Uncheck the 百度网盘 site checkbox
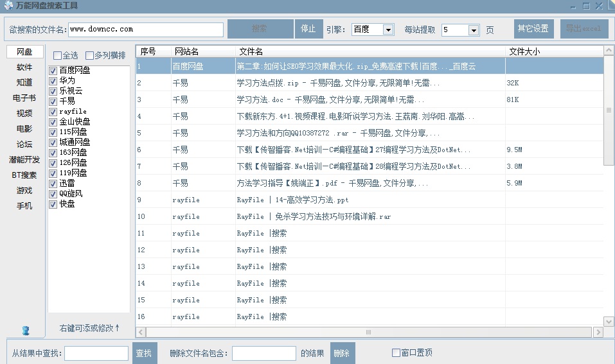This screenshot has width=615, height=364. pyautogui.click(x=54, y=71)
